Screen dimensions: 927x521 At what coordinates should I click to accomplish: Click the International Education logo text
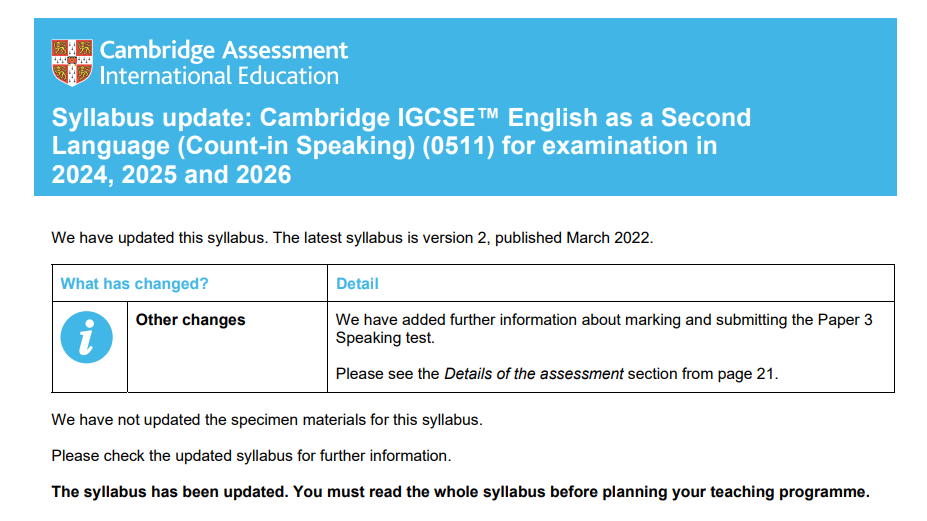[219, 76]
